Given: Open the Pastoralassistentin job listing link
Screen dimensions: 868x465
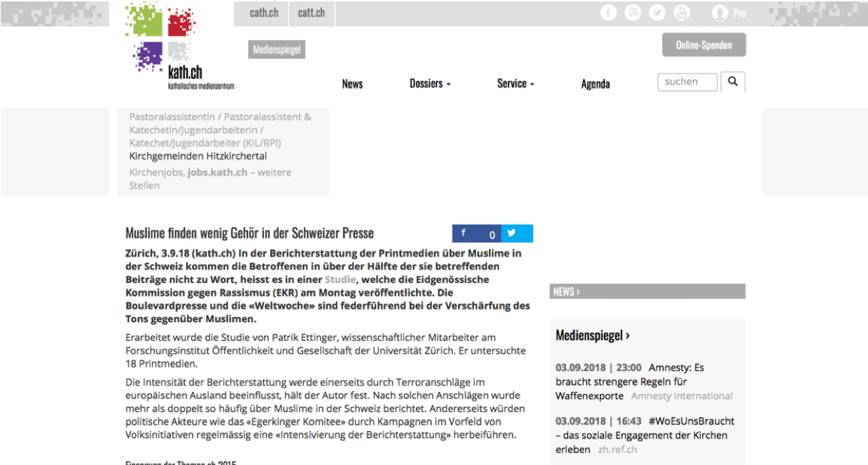Looking at the screenshot, I should tap(220, 130).
